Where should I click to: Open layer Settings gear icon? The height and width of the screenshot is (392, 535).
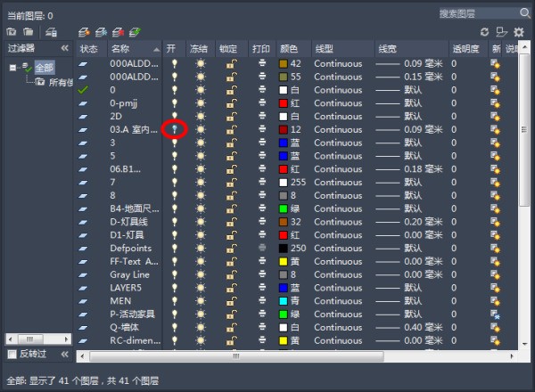click(519, 32)
